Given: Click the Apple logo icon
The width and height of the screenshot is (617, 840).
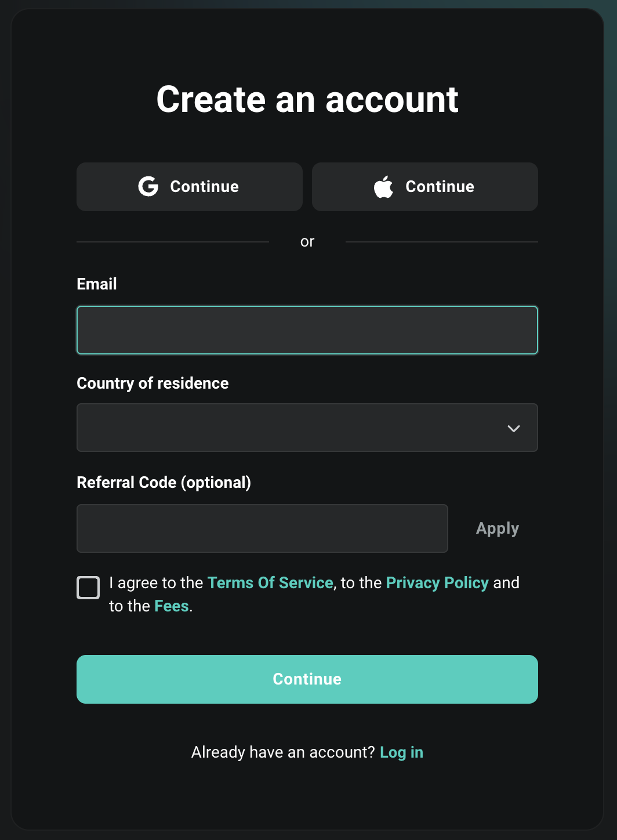Looking at the screenshot, I should click(383, 186).
